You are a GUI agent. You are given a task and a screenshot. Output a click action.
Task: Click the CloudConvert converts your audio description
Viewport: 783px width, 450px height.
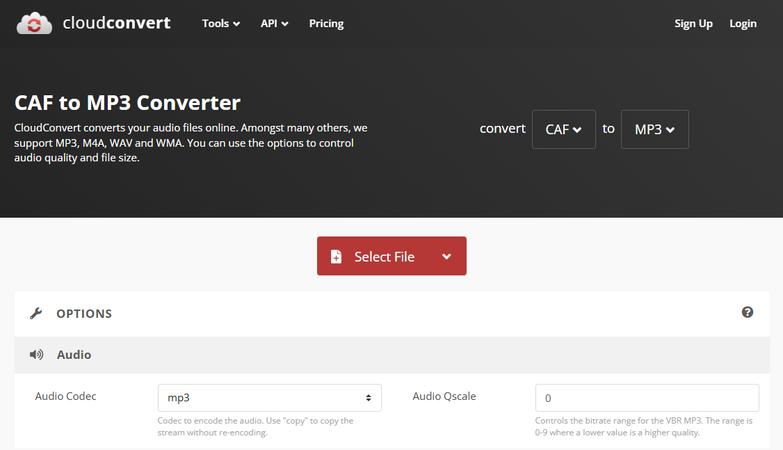click(x=191, y=143)
